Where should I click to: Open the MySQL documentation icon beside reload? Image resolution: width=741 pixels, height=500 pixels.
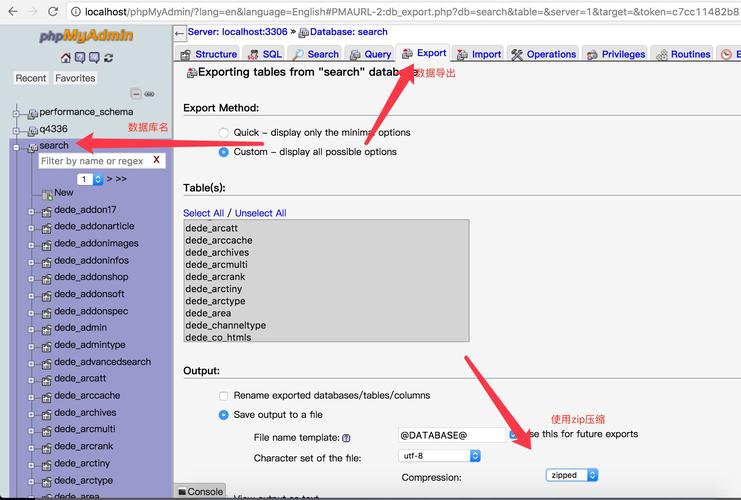(95, 58)
